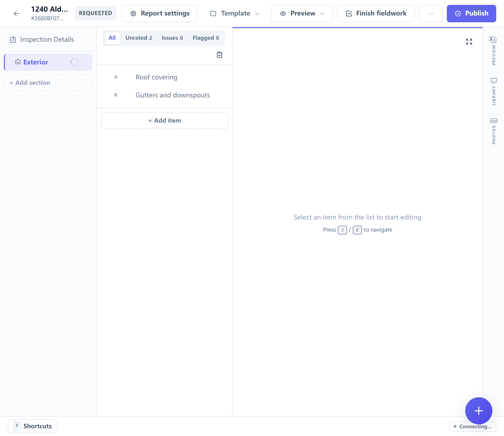Image resolution: width=504 pixels, height=436 pixels.
Task: Click the Add item button
Action: tap(165, 121)
